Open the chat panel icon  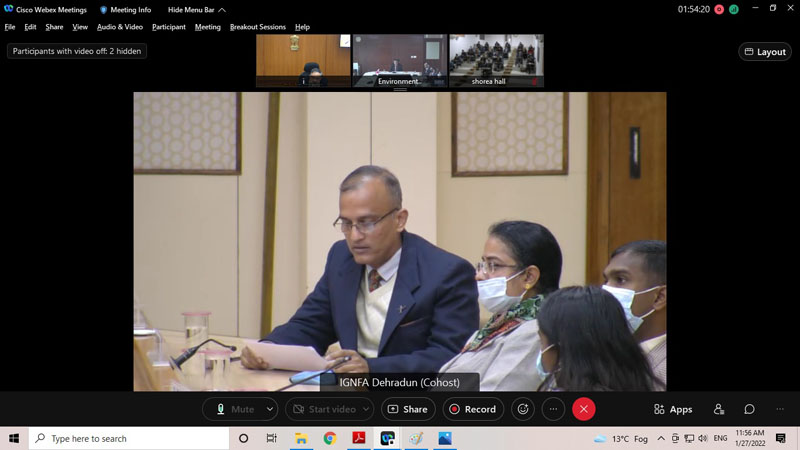click(x=749, y=409)
